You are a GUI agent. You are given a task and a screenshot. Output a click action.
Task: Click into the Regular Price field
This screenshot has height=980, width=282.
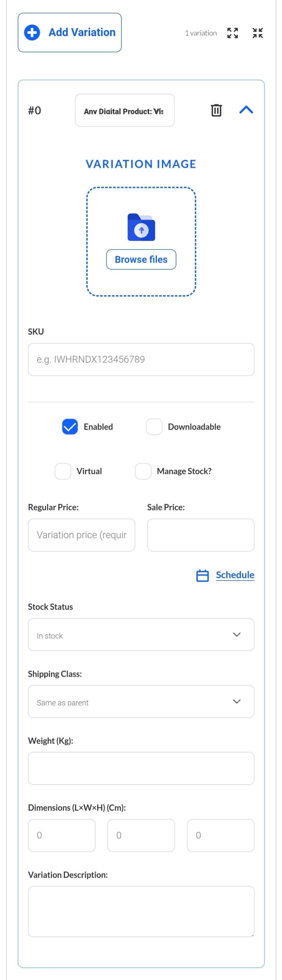pyautogui.click(x=81, y=535)
